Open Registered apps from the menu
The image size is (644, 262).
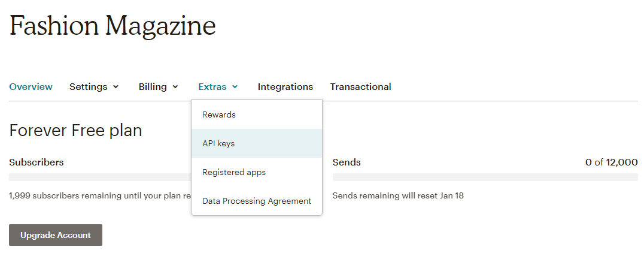click(x=257, y=172)
